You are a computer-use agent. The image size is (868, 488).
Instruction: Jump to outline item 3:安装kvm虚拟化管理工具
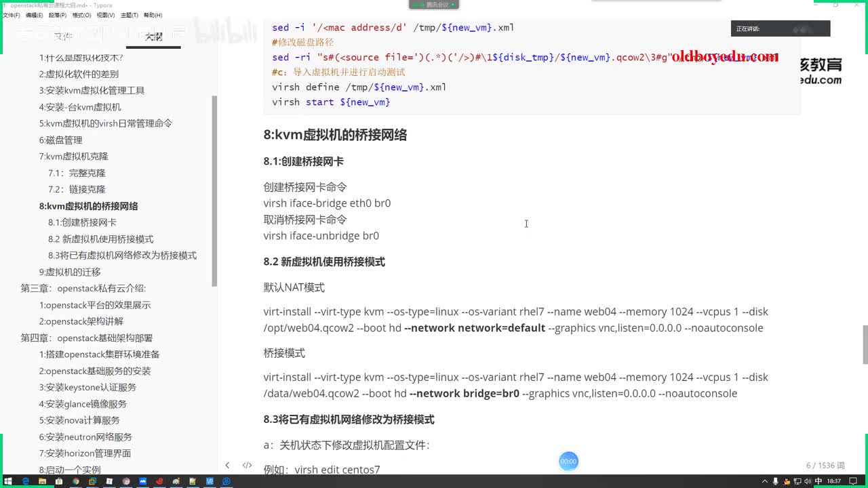92,90
